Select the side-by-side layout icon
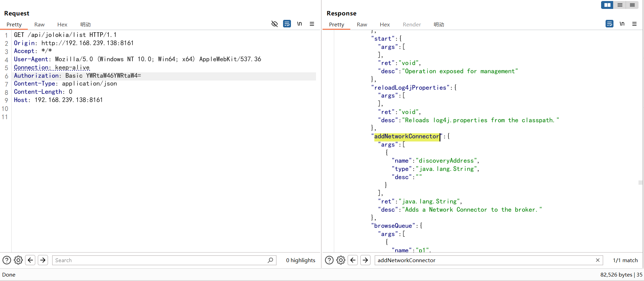644x281 pixels. point(607,5)
